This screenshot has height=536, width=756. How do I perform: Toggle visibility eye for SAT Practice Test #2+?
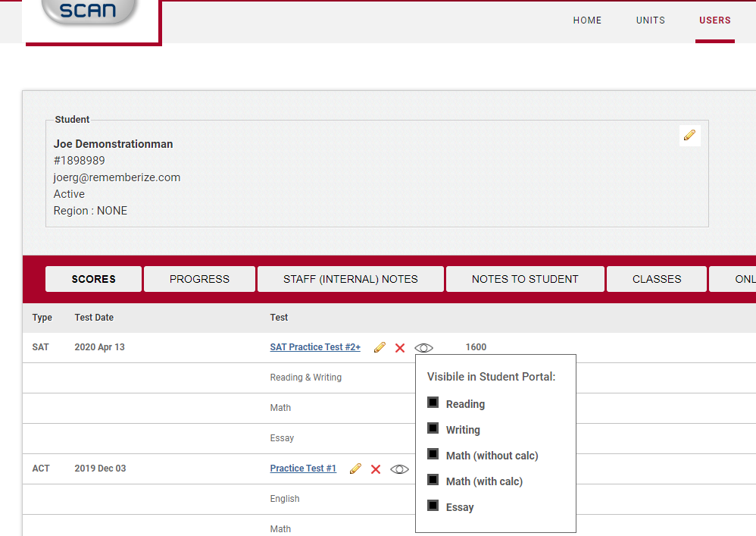pos(423,348)
